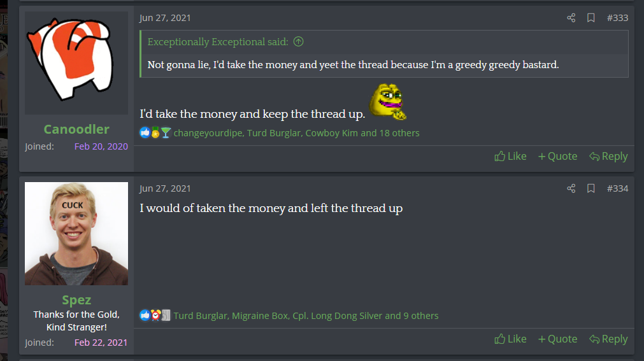Like Spez's post #334
The height and width of the screenshot is (361, 644).
510,339
